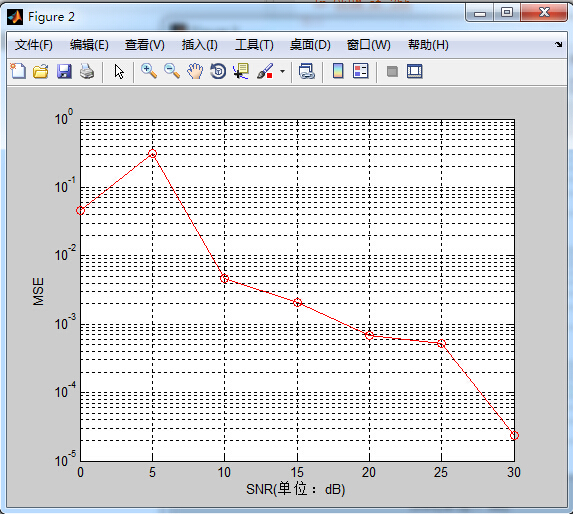Expand the Brush color dropdown arrow
Viewport: 573px width, 514px height.
(282, 72)
